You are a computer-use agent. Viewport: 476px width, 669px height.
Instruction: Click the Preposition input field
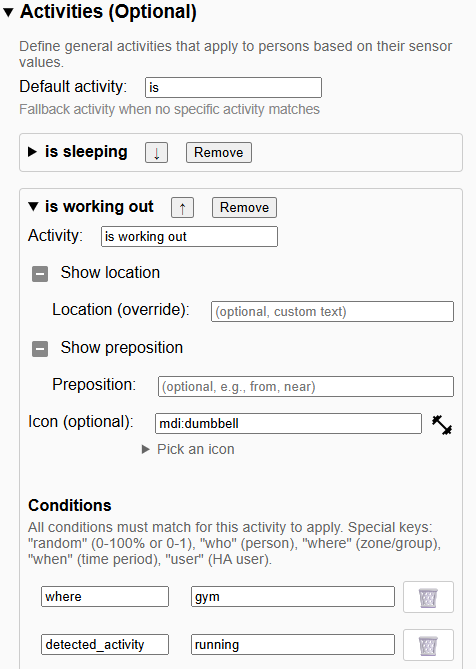click(x=306, y=387)
